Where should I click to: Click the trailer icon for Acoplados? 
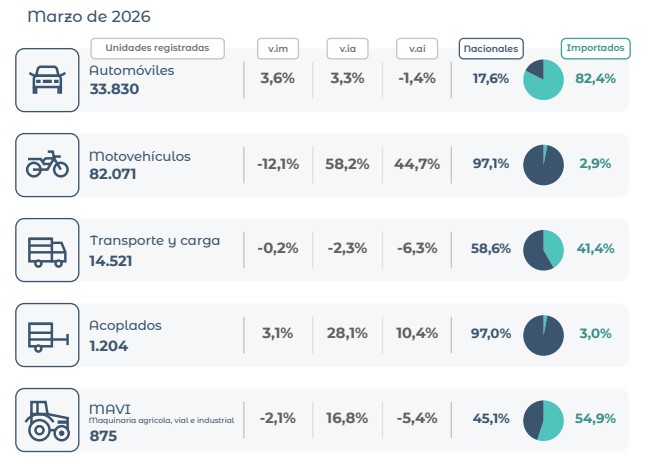click(47, 334)
